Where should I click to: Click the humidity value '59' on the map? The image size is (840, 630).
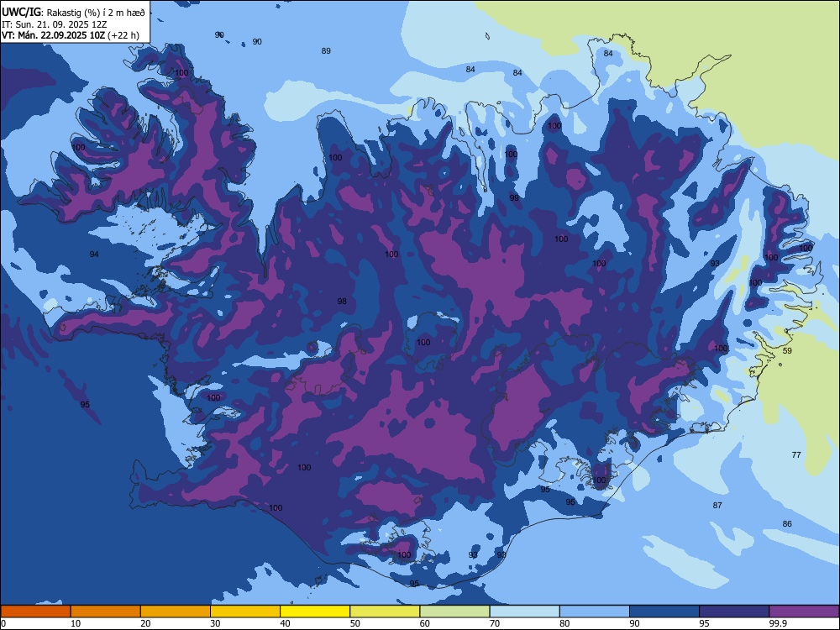[787, 351]
